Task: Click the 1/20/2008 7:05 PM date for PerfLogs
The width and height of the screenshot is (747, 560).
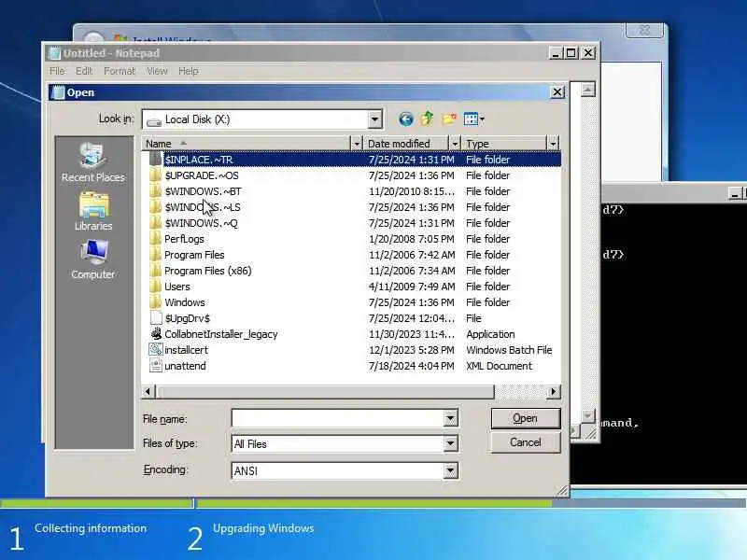Action: (412, 239)
